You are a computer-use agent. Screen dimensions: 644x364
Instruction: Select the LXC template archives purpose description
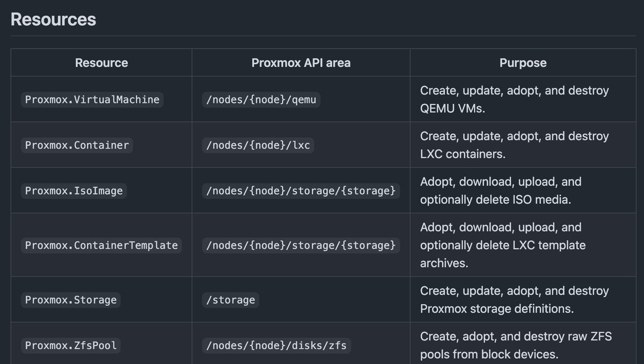pyautogui.click(x=503, y=245)
